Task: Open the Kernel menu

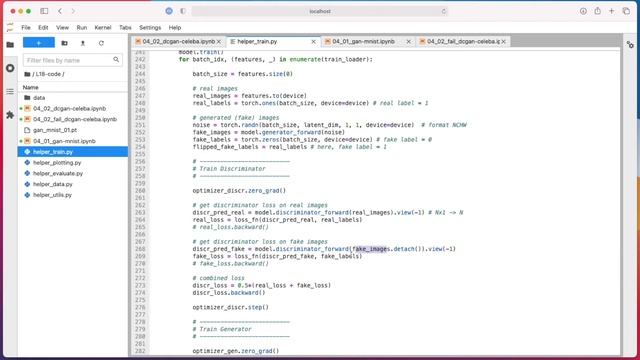Action: click(102, 27)
